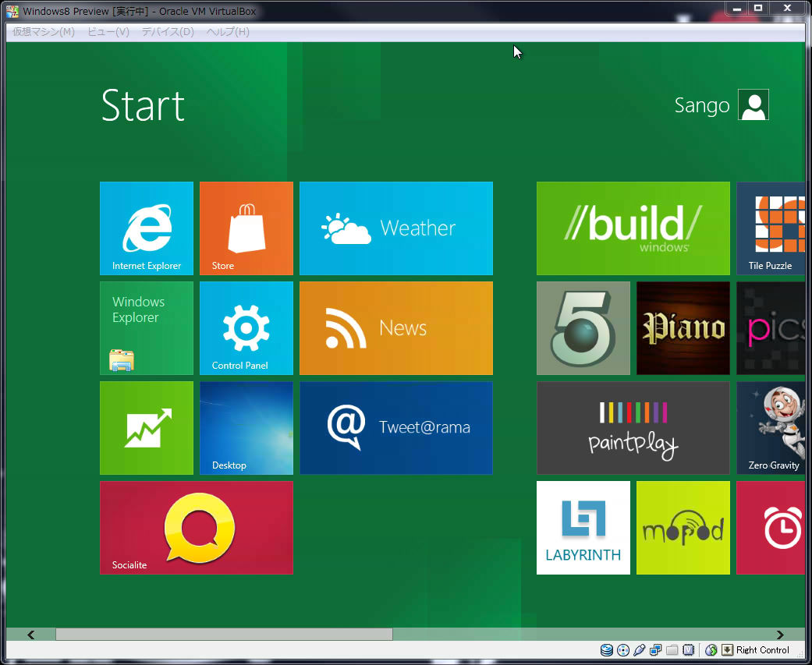Open the デバイス(D) menu

168,31
